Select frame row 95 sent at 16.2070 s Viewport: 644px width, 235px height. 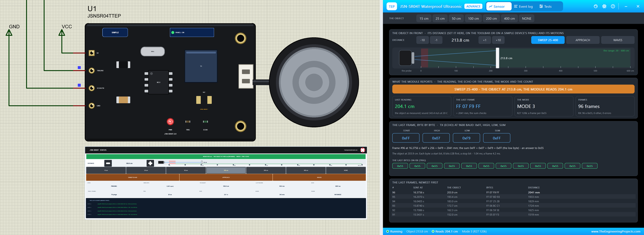(x=513, y=197)
